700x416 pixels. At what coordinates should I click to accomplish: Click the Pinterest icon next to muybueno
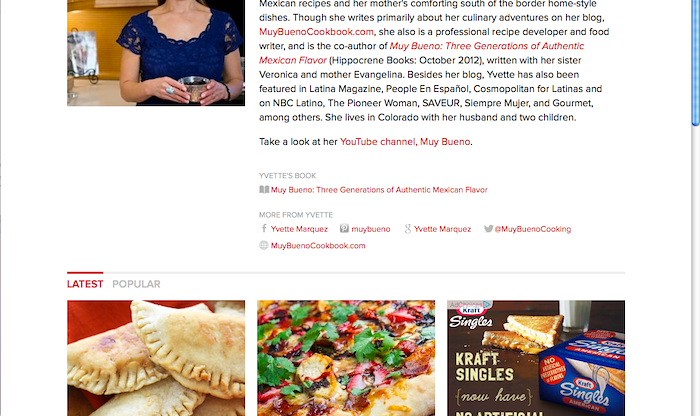click(x=344, y=229)
